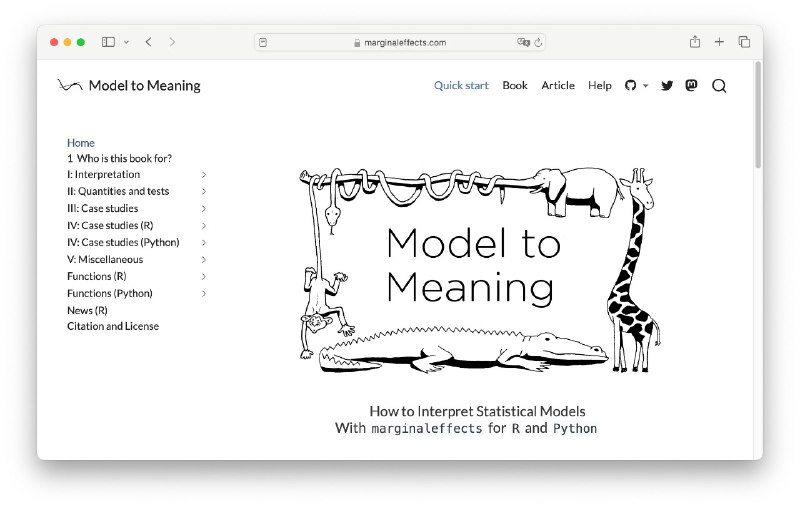Open the site search magnifier
Screen dimensions: 800x509
click(x=719, y=86)
